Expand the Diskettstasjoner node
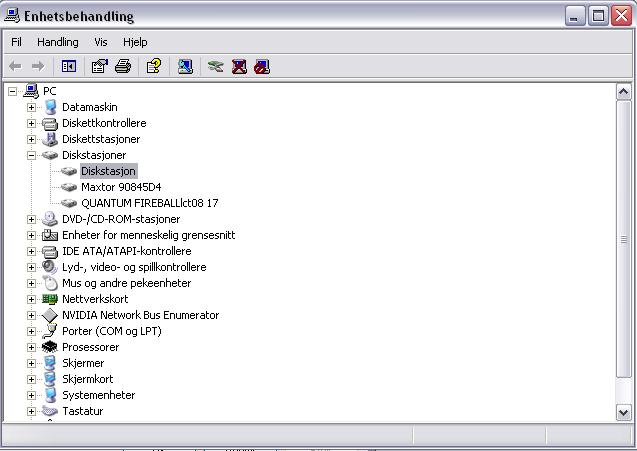 (31, 139)
